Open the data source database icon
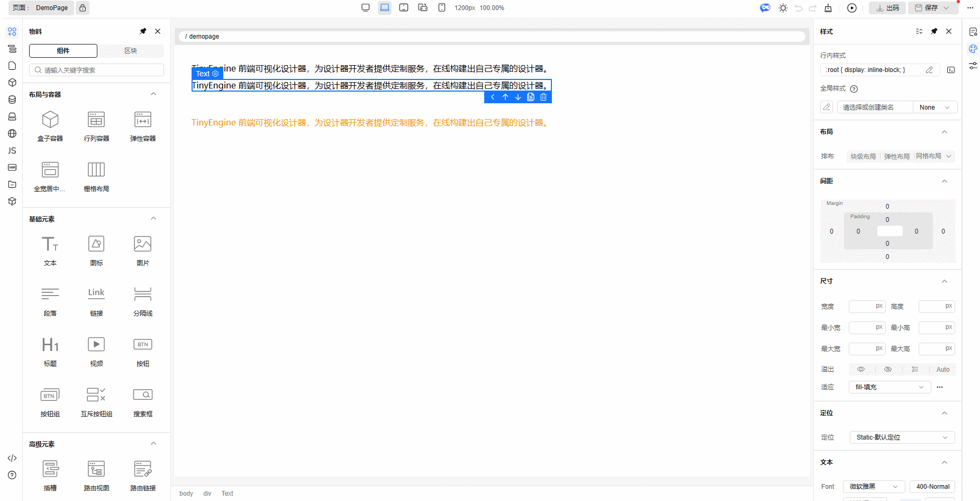Viewport: 980px width, 501px height. (x=12, y=100)
